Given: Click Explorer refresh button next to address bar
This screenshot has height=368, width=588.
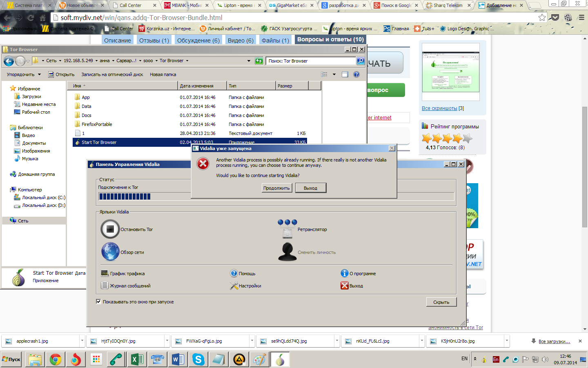Looking at the screenshot, I should (x=259, y=61).
